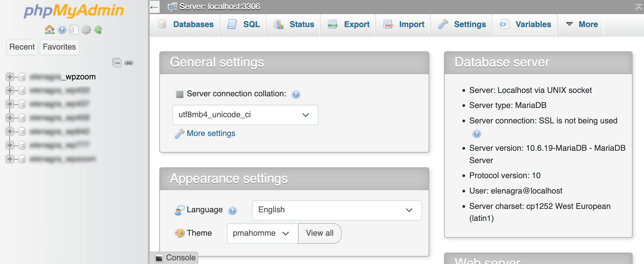Open the pmahomme theme dropdown
The width and height of the screenshot is (644, 264).
tap(263, 233)
